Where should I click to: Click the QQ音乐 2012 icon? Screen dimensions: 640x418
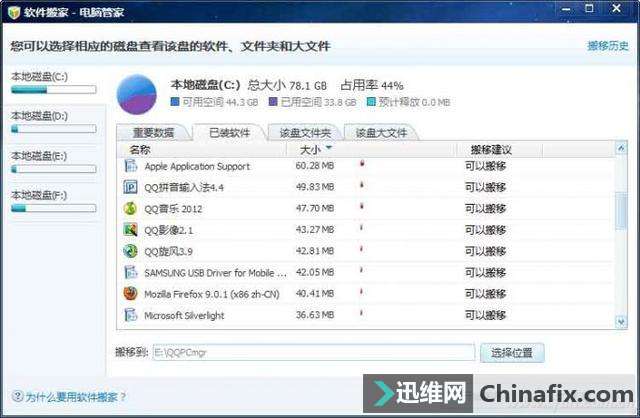point(130,209)
